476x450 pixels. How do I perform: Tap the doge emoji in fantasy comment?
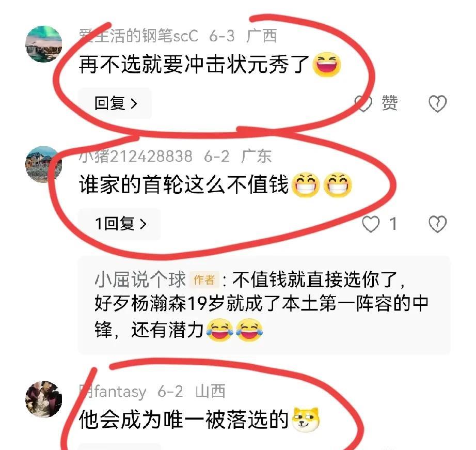coord(306,420)
